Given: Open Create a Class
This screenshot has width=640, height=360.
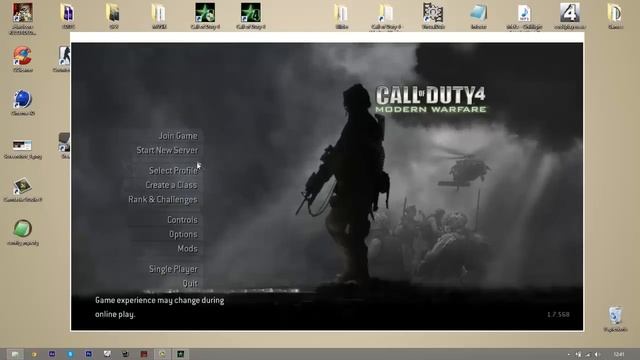Looking at the screenshot, I should [171, 185].
